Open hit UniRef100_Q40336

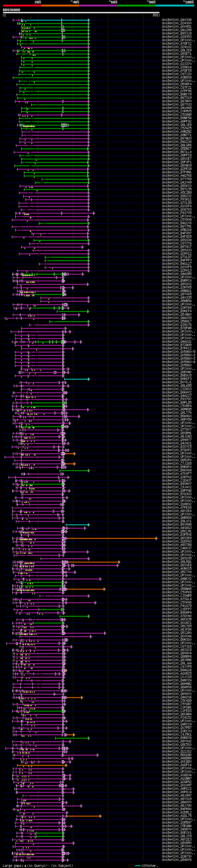(x=176, y=20)
